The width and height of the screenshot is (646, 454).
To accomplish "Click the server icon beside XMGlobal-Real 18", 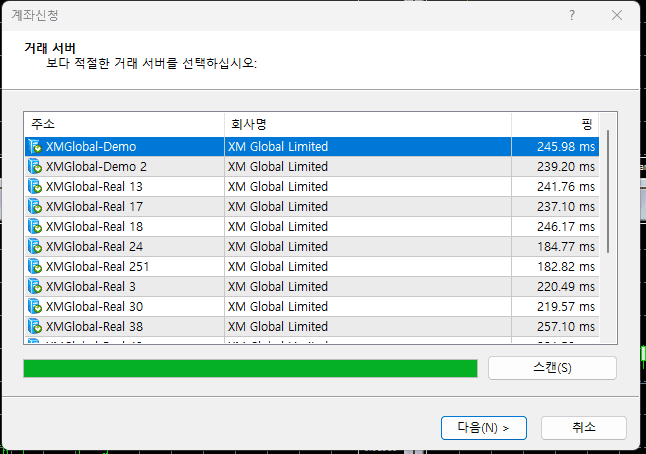I will coord(35,227).
